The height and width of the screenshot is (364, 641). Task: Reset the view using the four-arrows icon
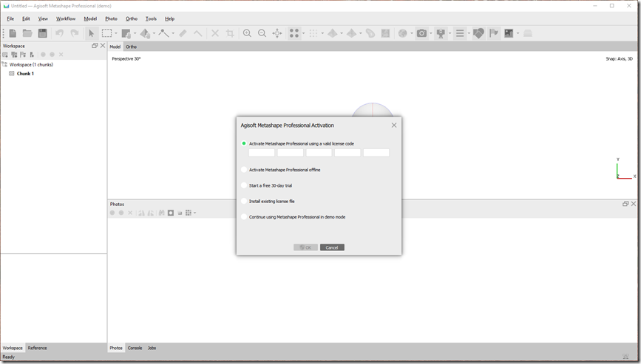point(277,33)
